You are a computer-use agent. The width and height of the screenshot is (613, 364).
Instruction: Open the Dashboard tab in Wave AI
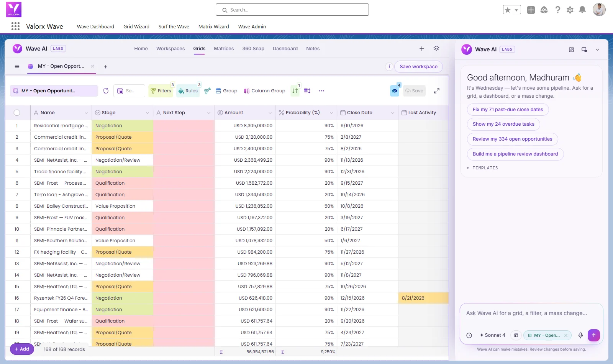tap(285, 49)
